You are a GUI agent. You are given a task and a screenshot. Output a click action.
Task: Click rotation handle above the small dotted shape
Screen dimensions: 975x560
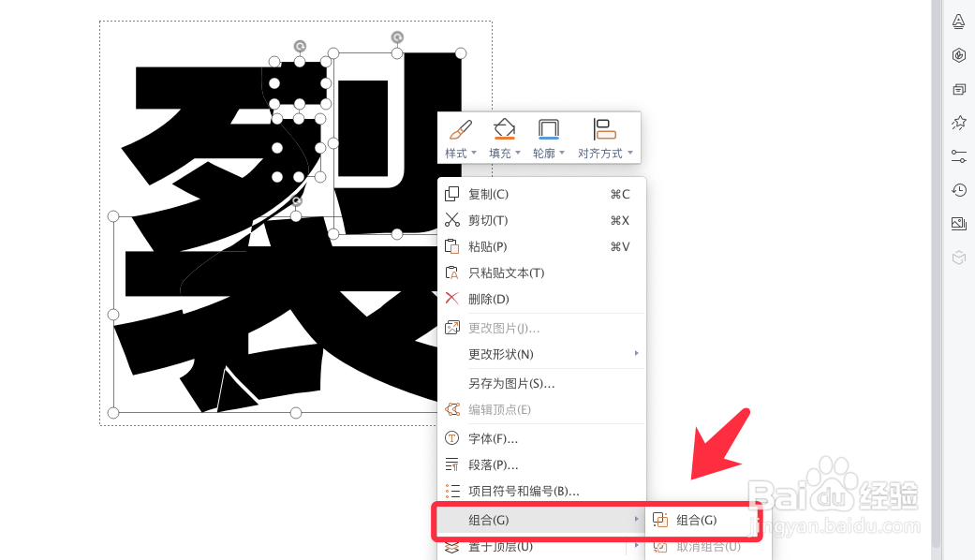(300, 46)
